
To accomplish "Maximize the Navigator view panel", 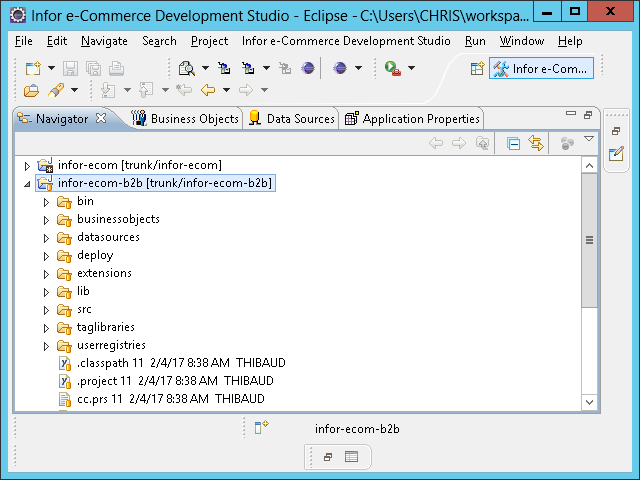I will pyautogui.click(x=588, y=115).
